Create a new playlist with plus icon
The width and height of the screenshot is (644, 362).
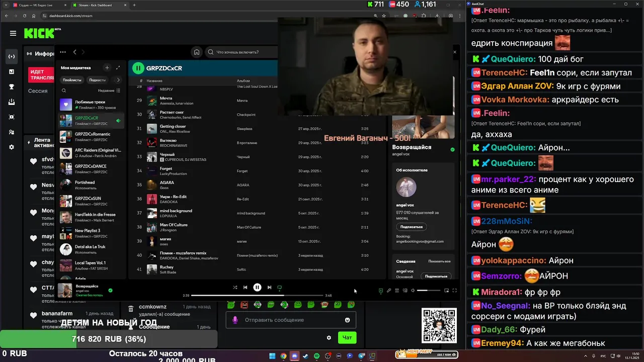click(107, 67)
